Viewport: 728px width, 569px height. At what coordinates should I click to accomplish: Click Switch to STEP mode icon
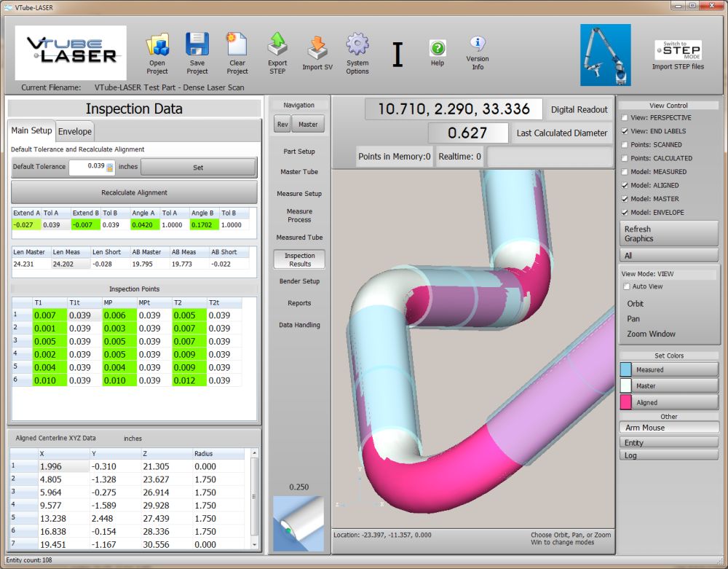(678, 50)
